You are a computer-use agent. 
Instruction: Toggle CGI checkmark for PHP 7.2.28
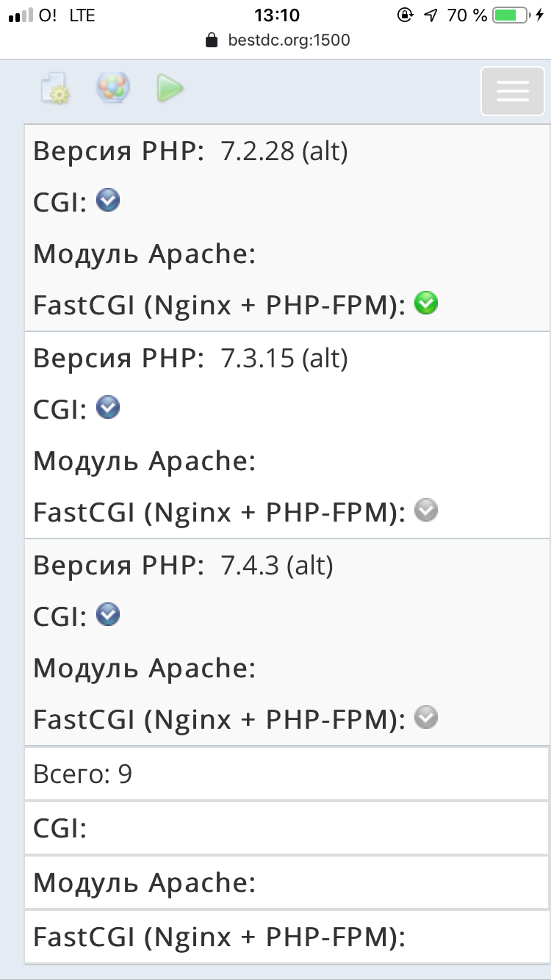(108, 201)
